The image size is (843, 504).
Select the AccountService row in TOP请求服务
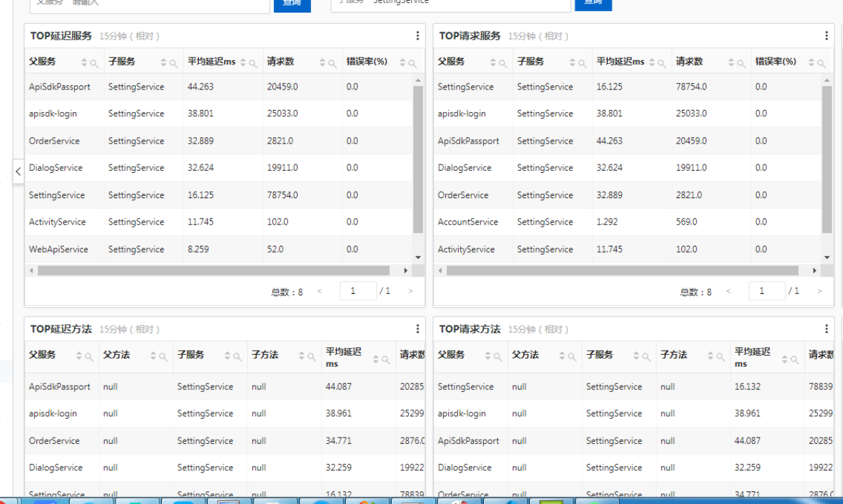click(x=468, y=222)
